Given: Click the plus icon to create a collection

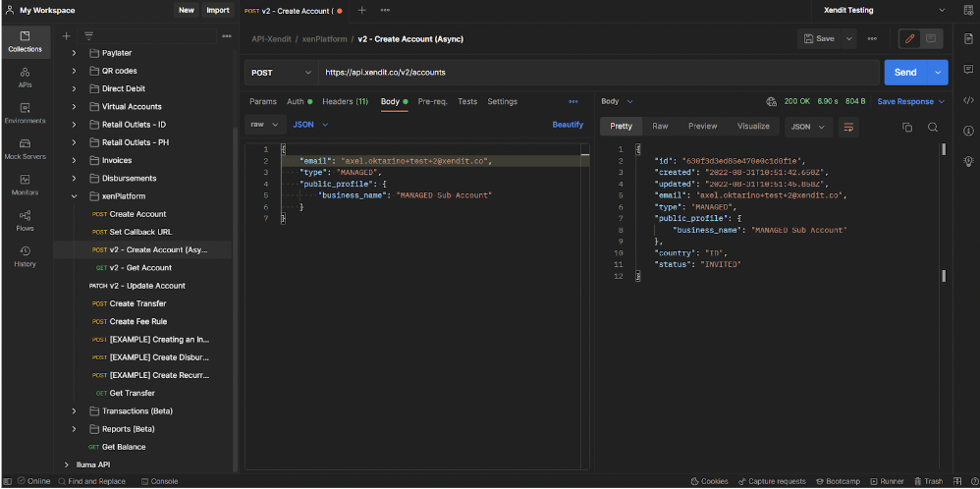Looking at the screenshot, I should coord(66,35).
